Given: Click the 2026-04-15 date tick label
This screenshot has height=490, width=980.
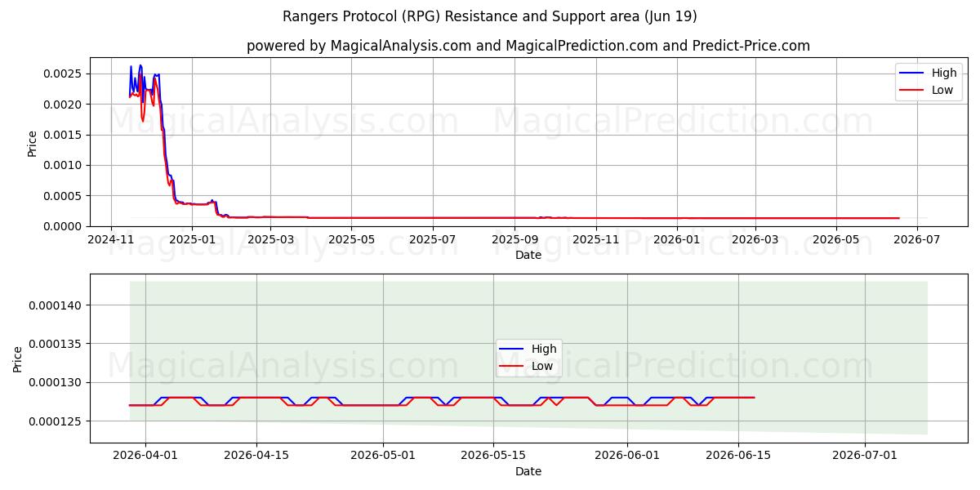Looking at the screenshot, I should [256, 456].
